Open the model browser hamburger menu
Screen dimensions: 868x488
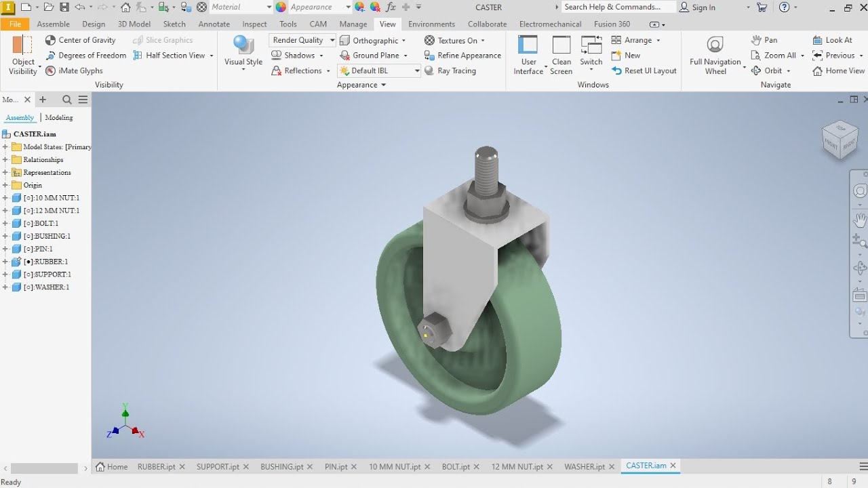coord(83,100)
